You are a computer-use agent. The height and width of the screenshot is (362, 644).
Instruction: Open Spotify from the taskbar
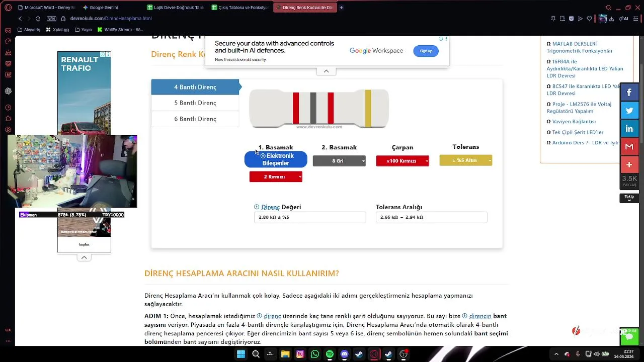(x=330, y=354)
